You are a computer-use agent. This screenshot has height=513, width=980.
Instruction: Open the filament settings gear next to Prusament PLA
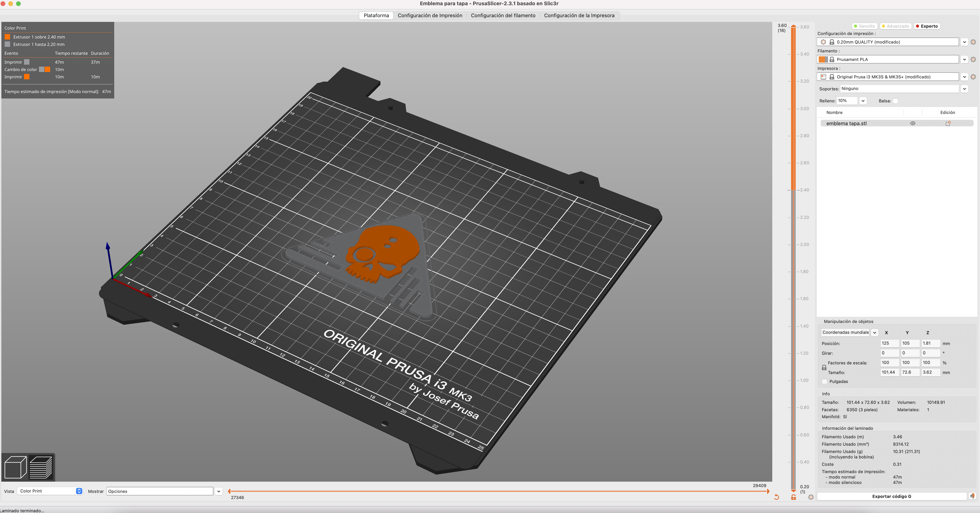[x=973, y=59]
